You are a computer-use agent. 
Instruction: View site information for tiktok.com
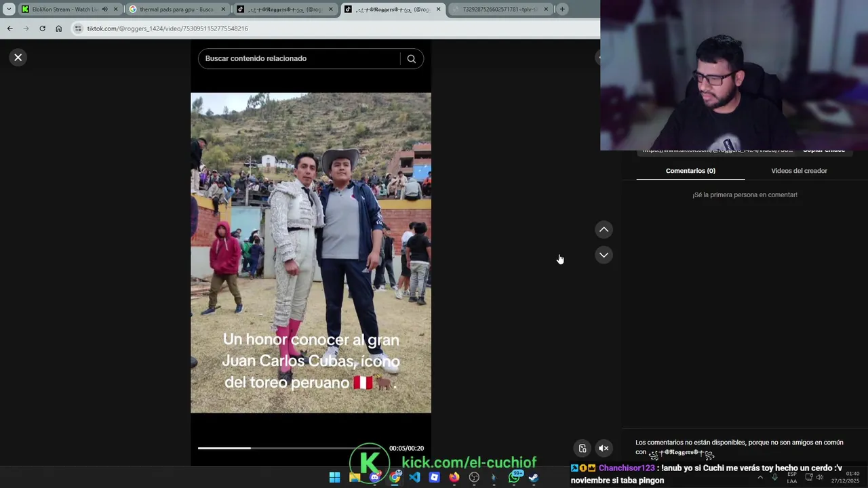(78, 28)
